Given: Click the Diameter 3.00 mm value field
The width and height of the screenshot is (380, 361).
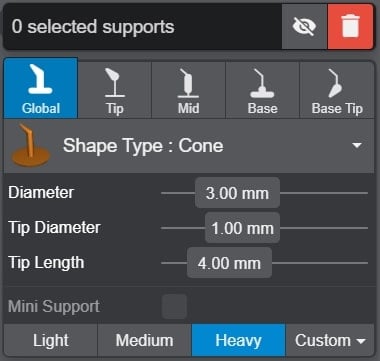Looking at the screenshot, I should point(237,193).
